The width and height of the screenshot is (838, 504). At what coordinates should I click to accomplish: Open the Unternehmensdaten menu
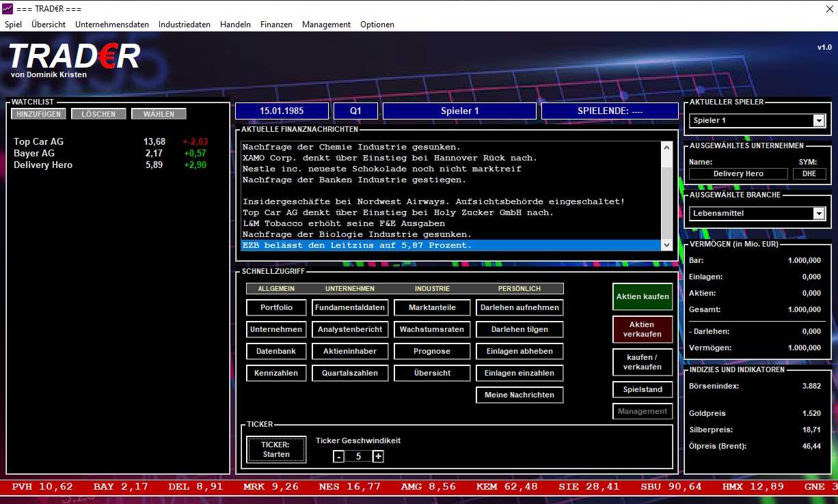(x=112, y=25)
